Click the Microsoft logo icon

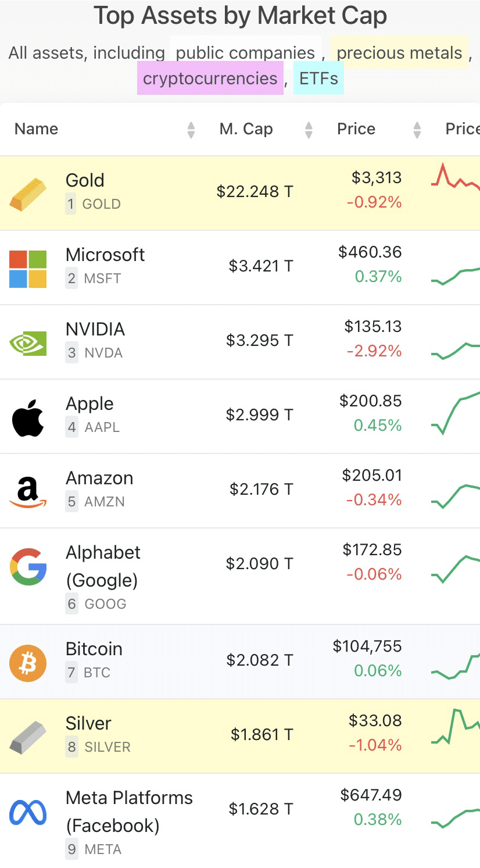28,269
